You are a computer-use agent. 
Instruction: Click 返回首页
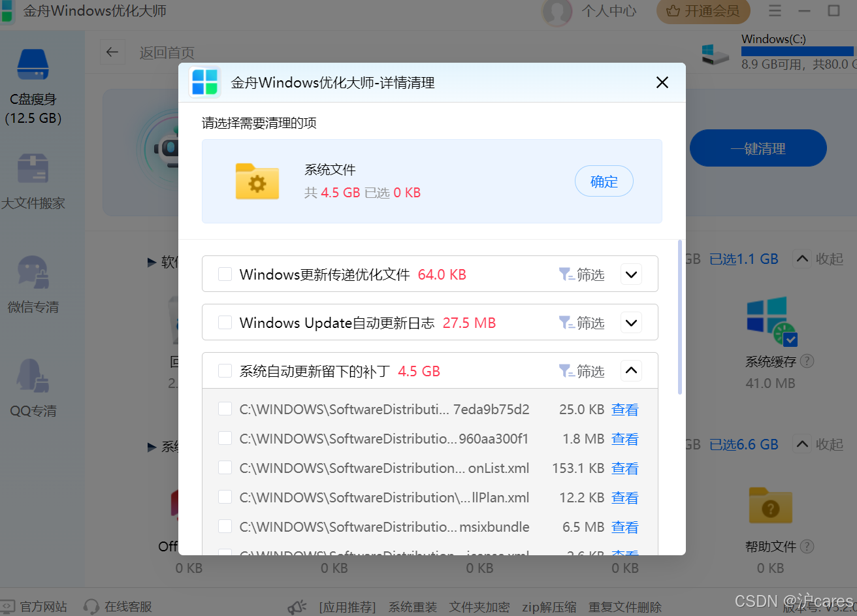(x=167, y=52)
